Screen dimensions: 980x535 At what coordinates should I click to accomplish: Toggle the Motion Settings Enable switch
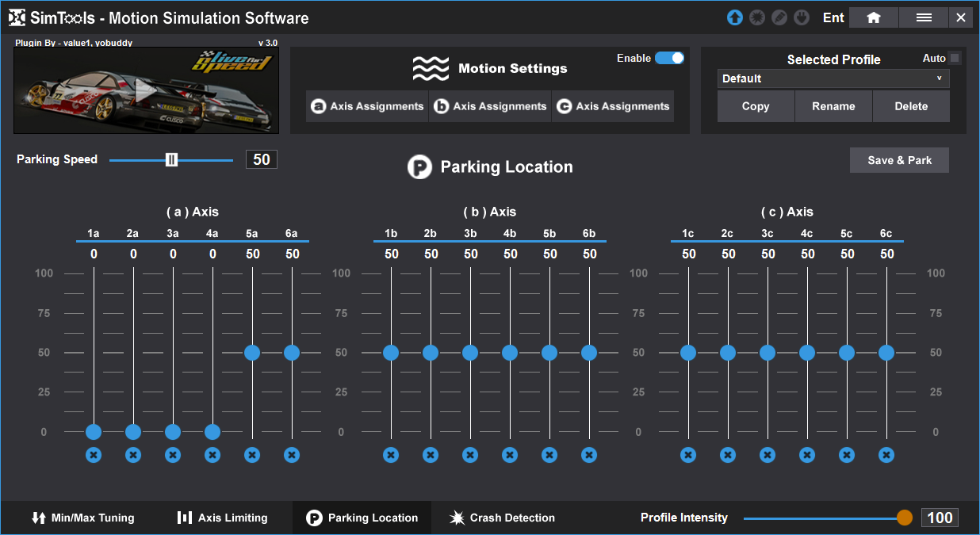coord(669,58)
